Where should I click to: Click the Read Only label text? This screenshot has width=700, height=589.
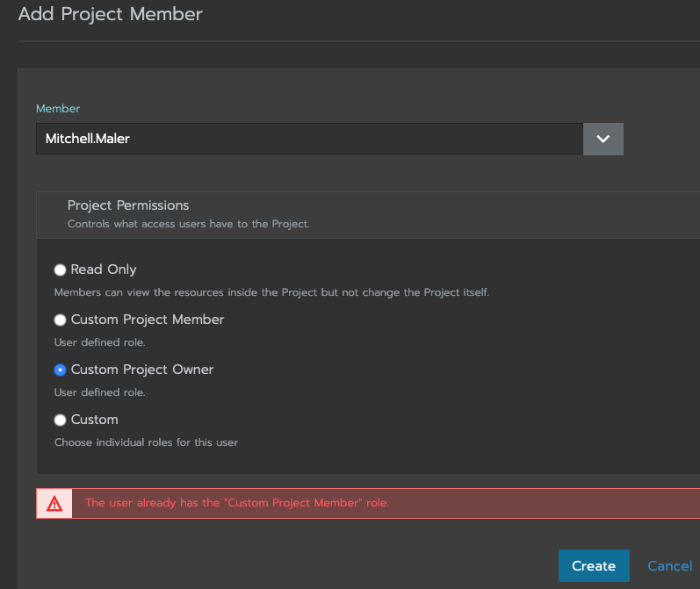(104, 269)
